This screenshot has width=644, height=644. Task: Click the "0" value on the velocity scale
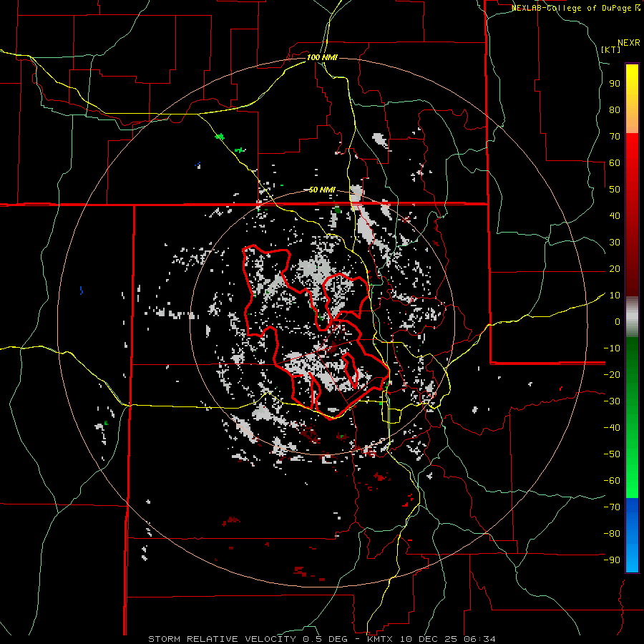tap(616, 321)
